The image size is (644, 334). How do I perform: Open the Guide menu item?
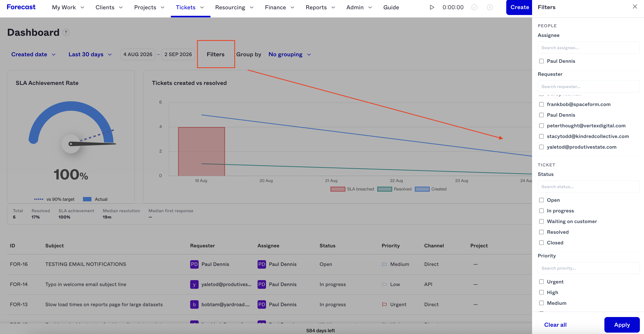[x=391, y=7]
